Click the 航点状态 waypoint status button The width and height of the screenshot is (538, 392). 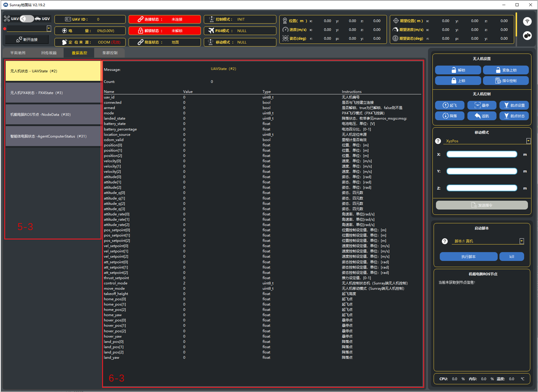pos(514,116)
